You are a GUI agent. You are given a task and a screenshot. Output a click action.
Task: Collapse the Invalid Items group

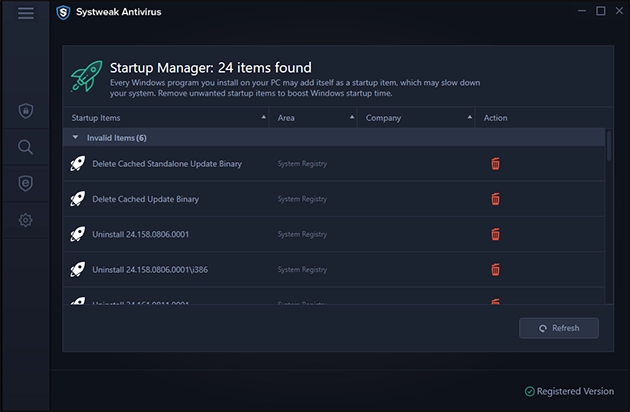point(76,138)
